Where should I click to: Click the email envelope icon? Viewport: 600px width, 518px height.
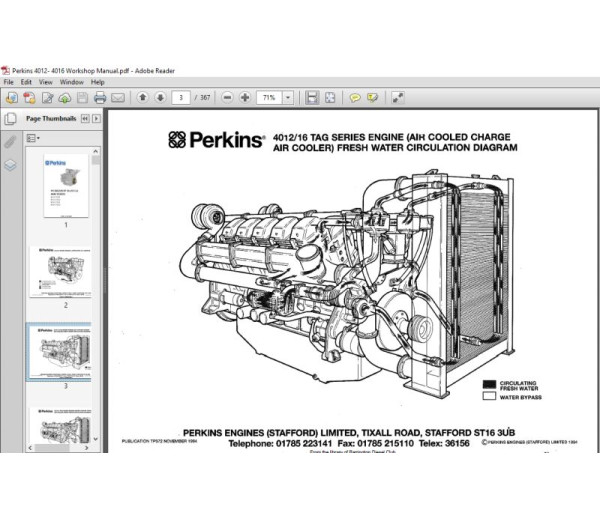[118, 98]
